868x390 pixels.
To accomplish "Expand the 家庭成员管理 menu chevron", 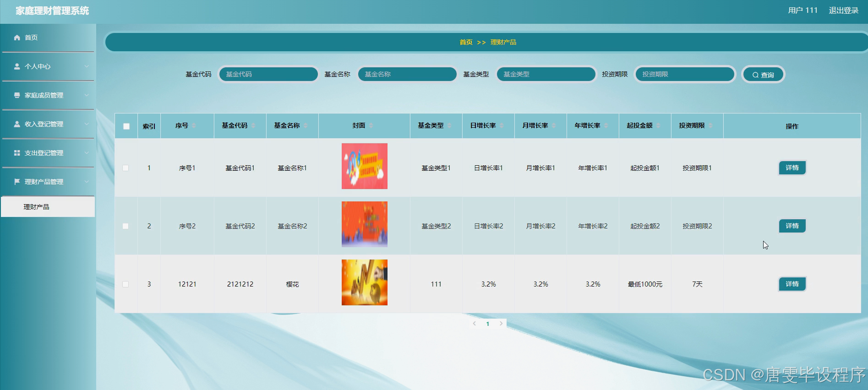I will click(x=87, y=95).
